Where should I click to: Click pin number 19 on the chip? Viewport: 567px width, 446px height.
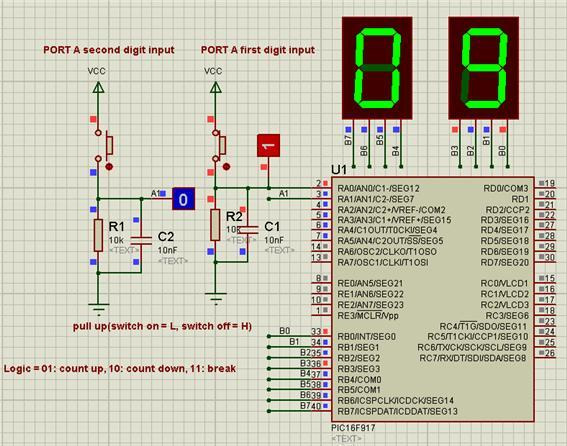coord(550,183)
